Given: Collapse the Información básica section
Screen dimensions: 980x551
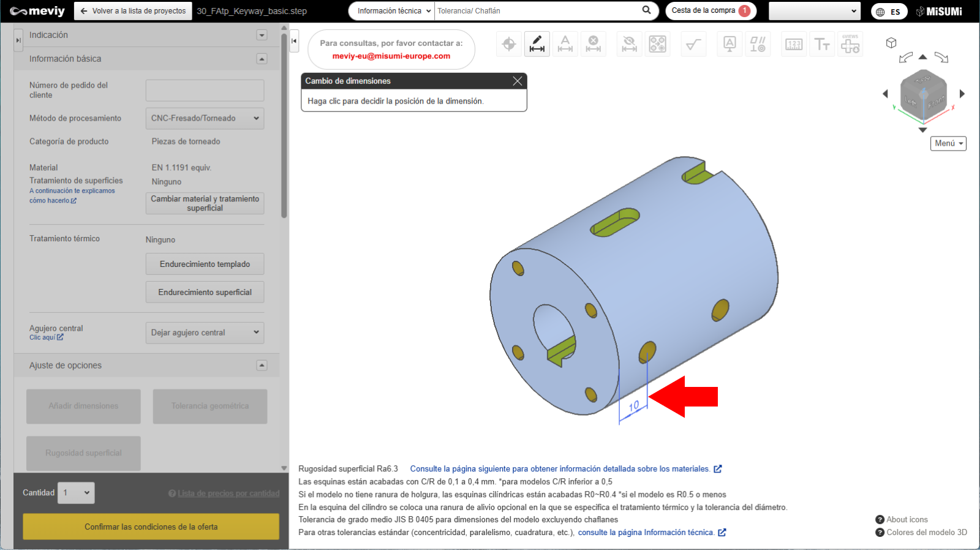Looking at the screenshot, I should (x=262, y=59).
